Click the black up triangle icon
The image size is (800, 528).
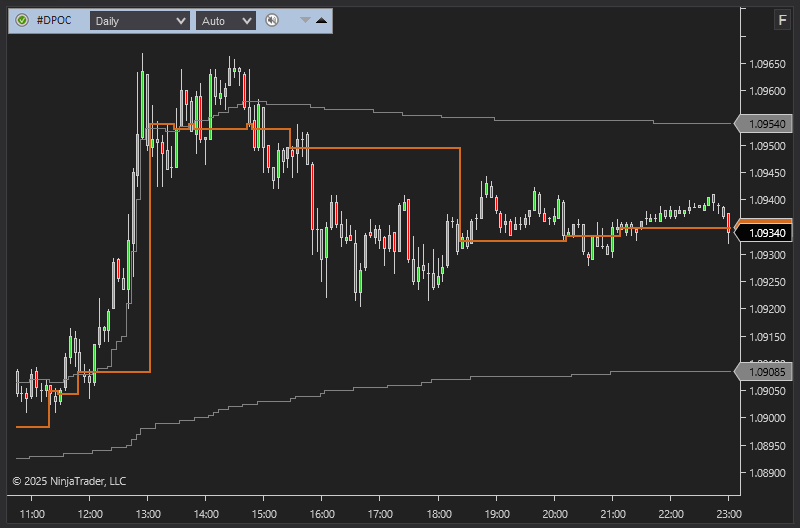321,20
